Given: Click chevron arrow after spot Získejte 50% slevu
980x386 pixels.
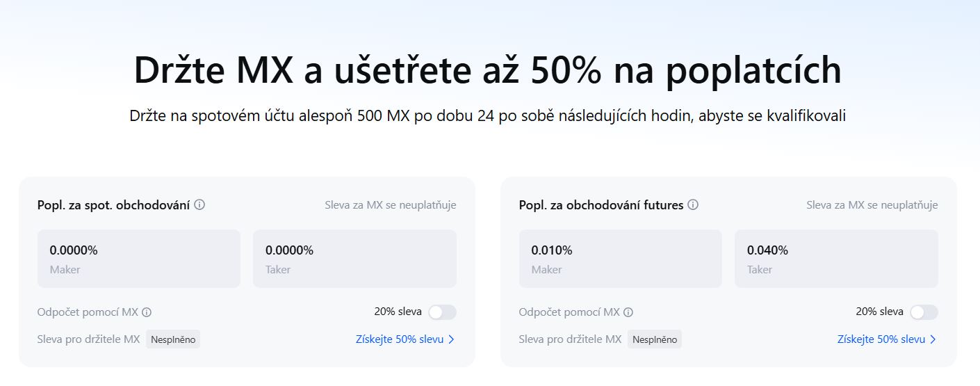Looking at the screenshot, I should [x=451, y=339].
